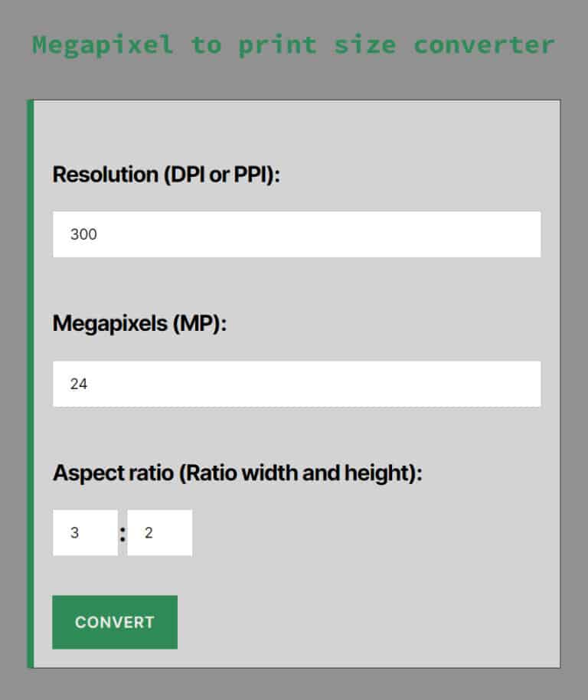Select the Megapixels (MP) input field
Image resolution: width=588 pixels, height=700 pixels.
pyautogui.click(x=296, y=383)
